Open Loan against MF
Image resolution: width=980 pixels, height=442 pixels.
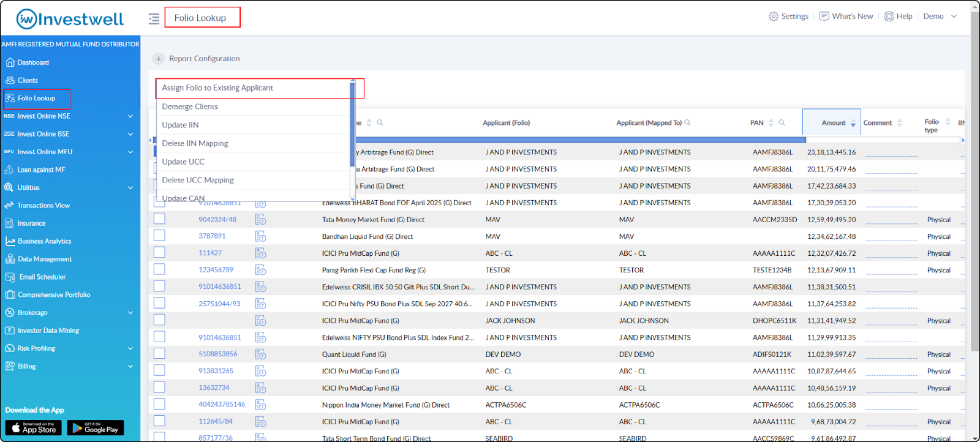point(35,170)
